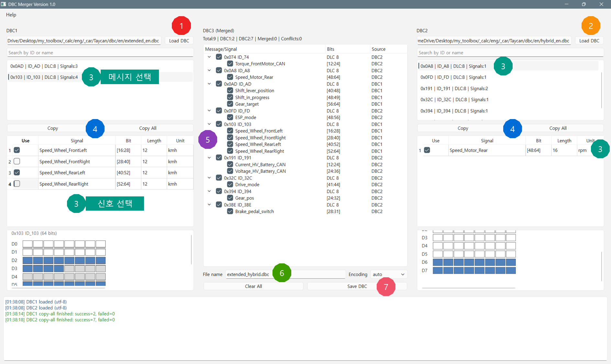Uncheck 0x074 ID_74 message in merged tree

tap(219, 57)
